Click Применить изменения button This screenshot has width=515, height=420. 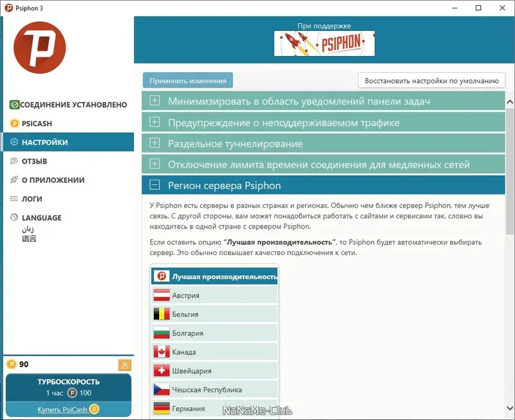click(x=188, y=81)
